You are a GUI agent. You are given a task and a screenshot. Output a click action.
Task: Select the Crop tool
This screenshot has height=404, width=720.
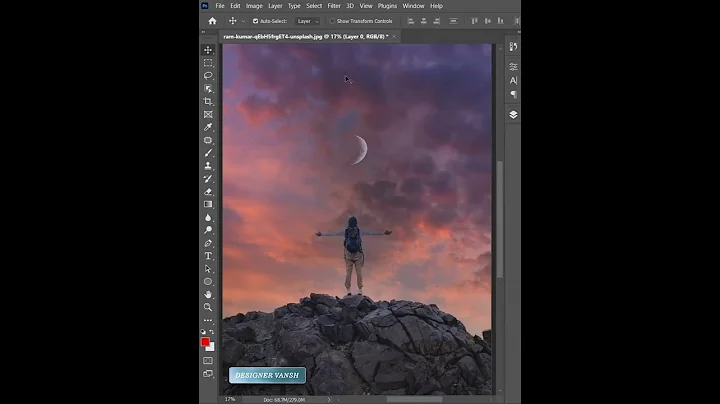coord(208,101)
